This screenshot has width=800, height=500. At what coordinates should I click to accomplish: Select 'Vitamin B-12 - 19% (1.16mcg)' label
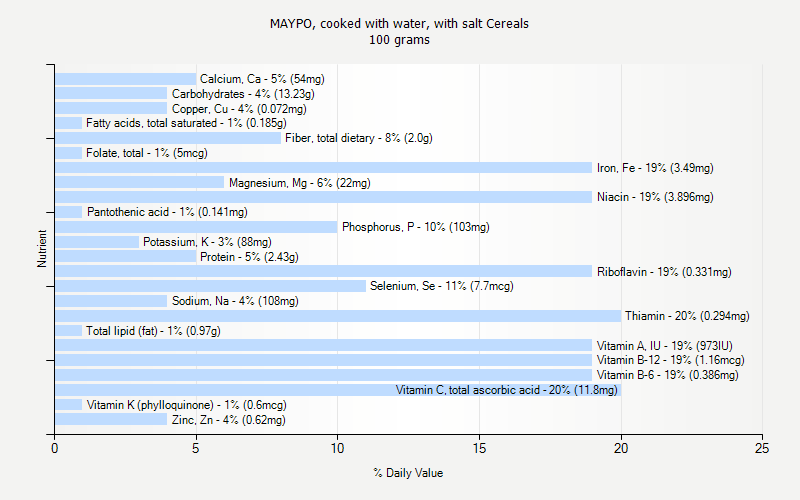(670, 360)
